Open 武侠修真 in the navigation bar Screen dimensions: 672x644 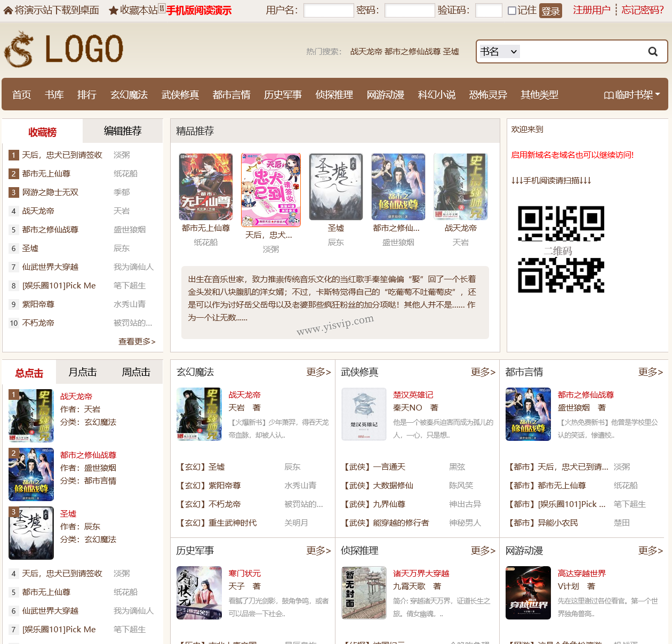(x=180, y=95)
